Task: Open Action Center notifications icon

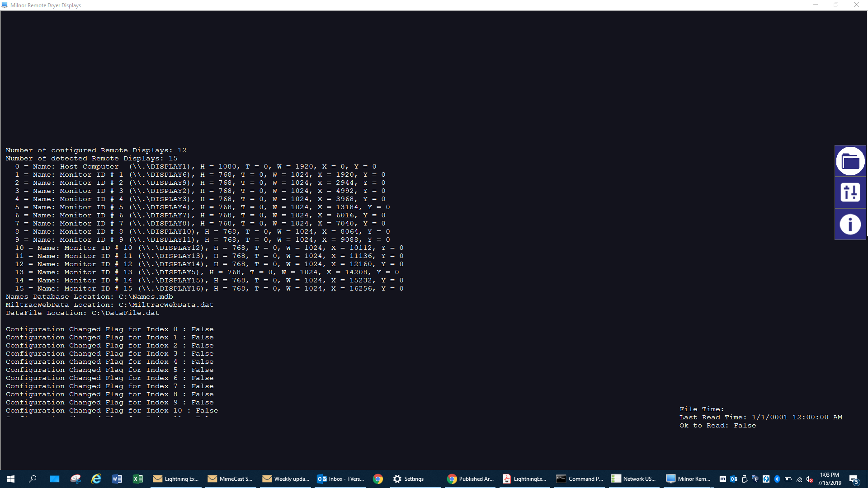Action: point(854,479)
